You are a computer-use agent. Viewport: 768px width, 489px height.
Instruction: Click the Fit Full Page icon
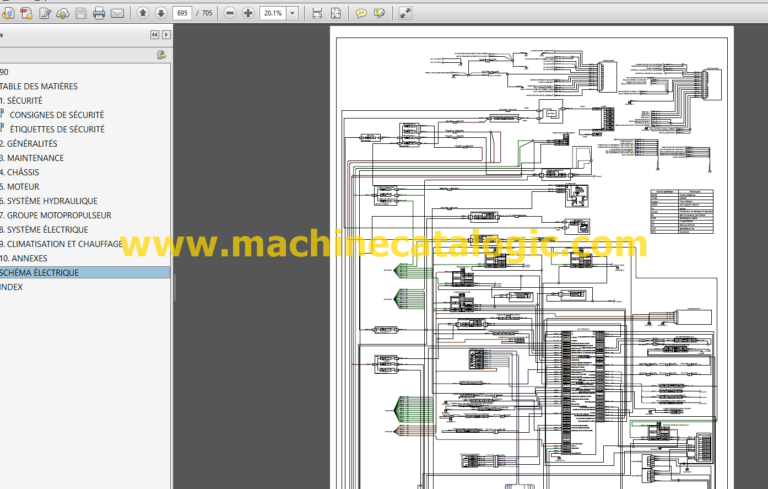pos(336,13)
